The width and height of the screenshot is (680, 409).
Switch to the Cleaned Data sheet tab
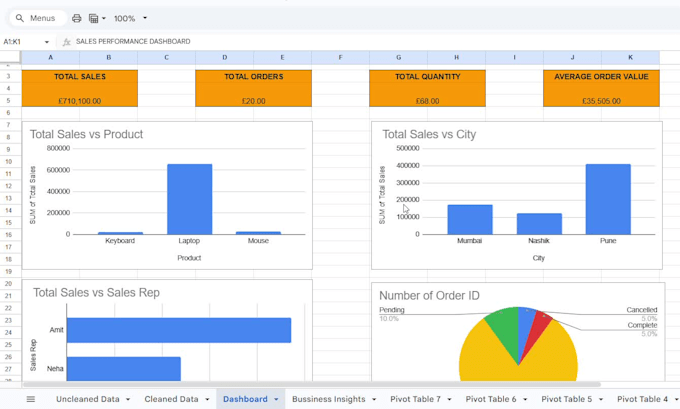click(x=171, y=399)
